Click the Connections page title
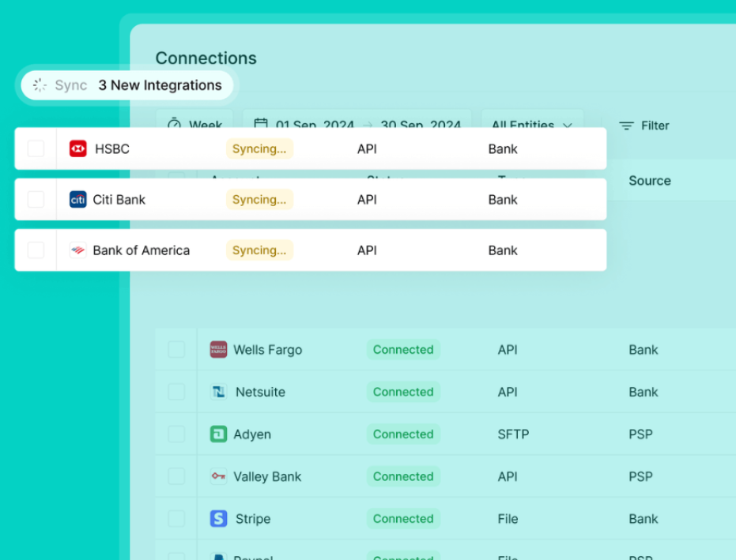This screenshot has width=736, height=560. pyautogui.click(x=206, y=58)
